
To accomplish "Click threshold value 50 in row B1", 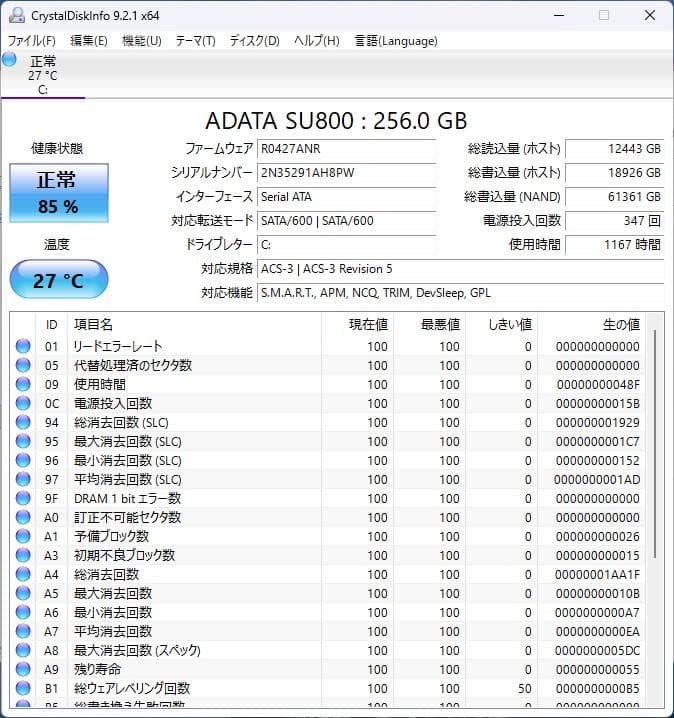I will pos(525,689).
